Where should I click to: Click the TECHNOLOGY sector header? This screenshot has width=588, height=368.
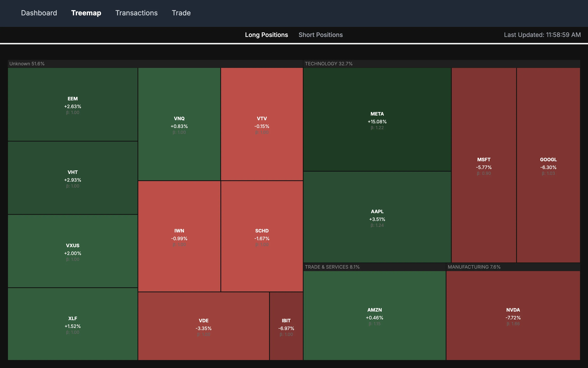pyautogui.click(x=328, y=64)
